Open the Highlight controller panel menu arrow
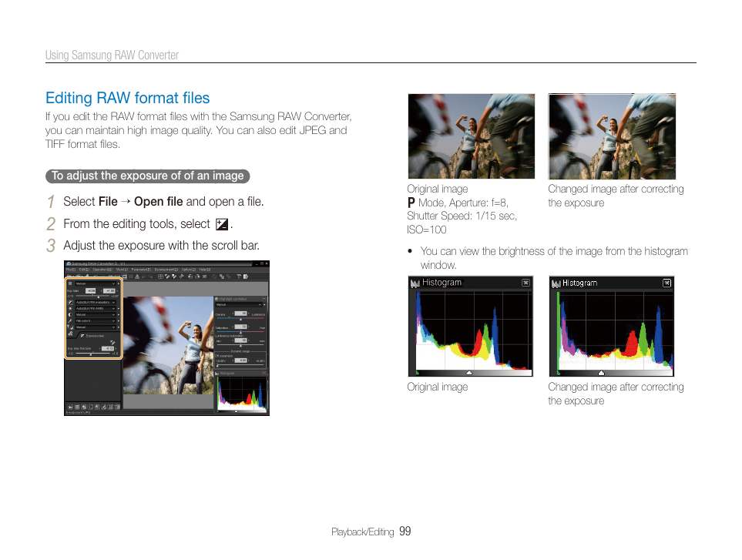742x560 pixels. [x=264, y=299]
